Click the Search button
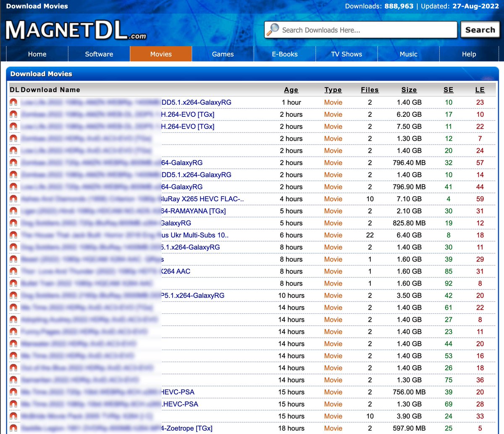 click(480, 30)
